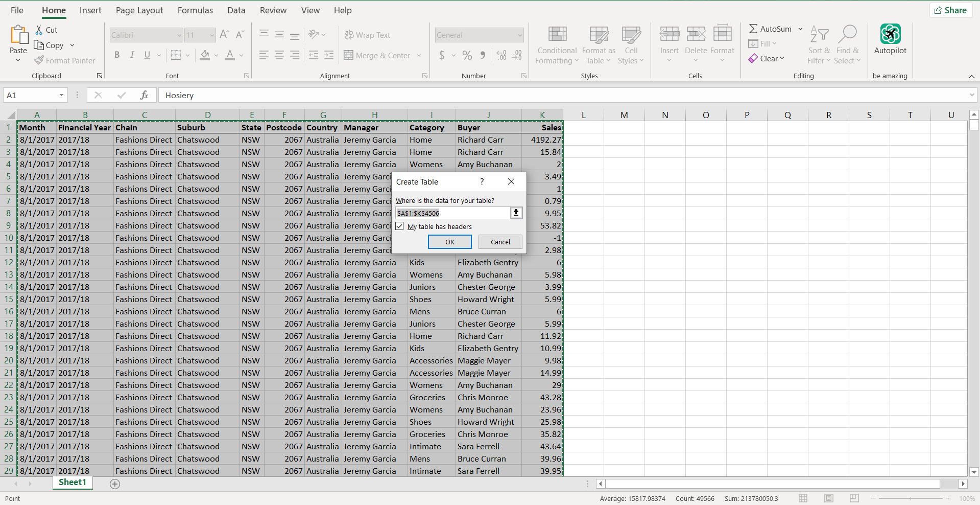The width and height of the screenshot is (980, 505).
Task: Click the Autopilot add-in icon
Action: click(x=890, y=34)
